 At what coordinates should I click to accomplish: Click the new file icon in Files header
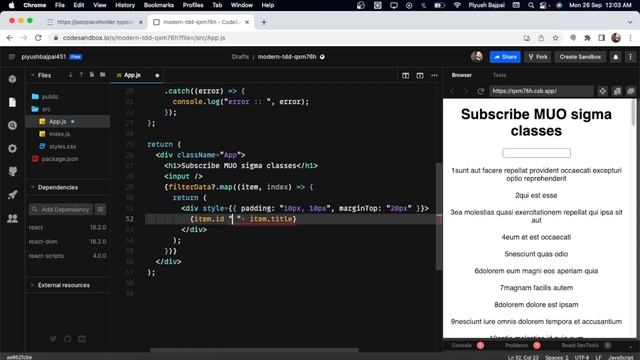(x=92, y=75)
